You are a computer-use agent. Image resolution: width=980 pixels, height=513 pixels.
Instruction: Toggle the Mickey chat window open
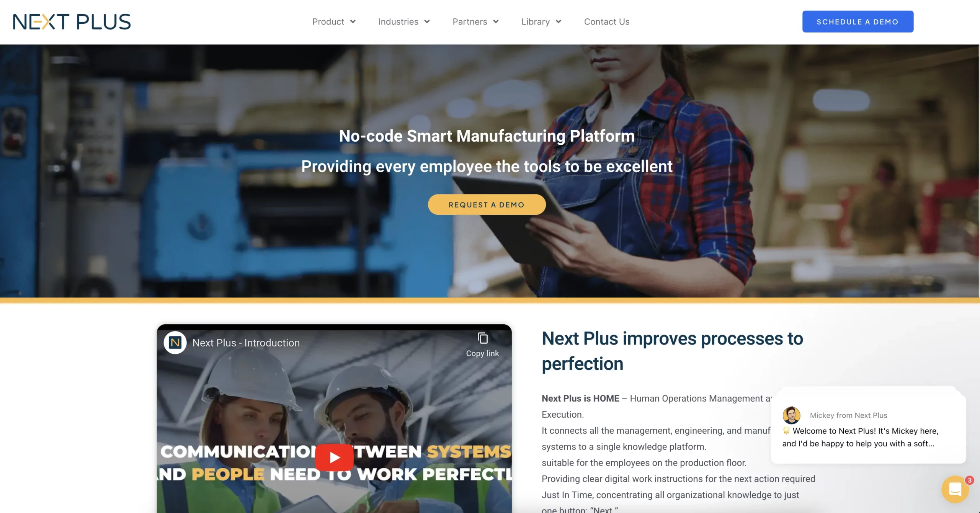(954, 488)
